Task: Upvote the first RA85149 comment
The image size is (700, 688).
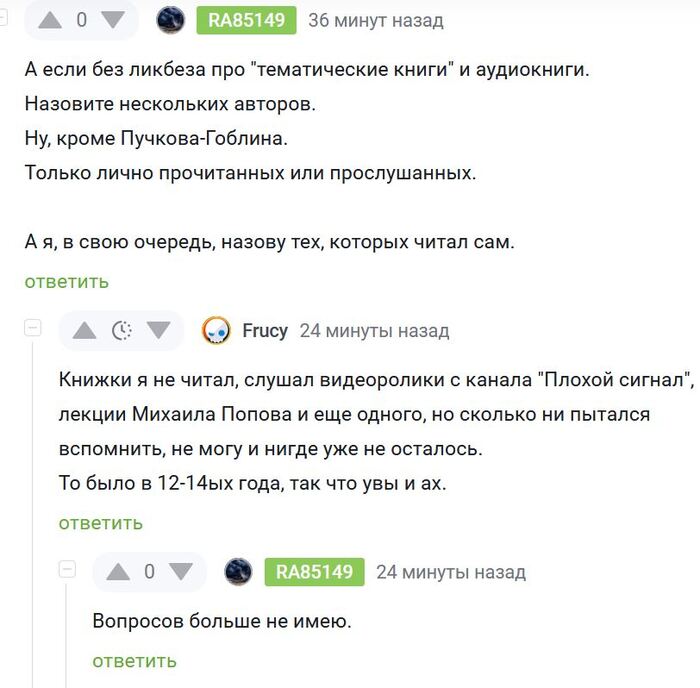Action: [x=50, y=20]
